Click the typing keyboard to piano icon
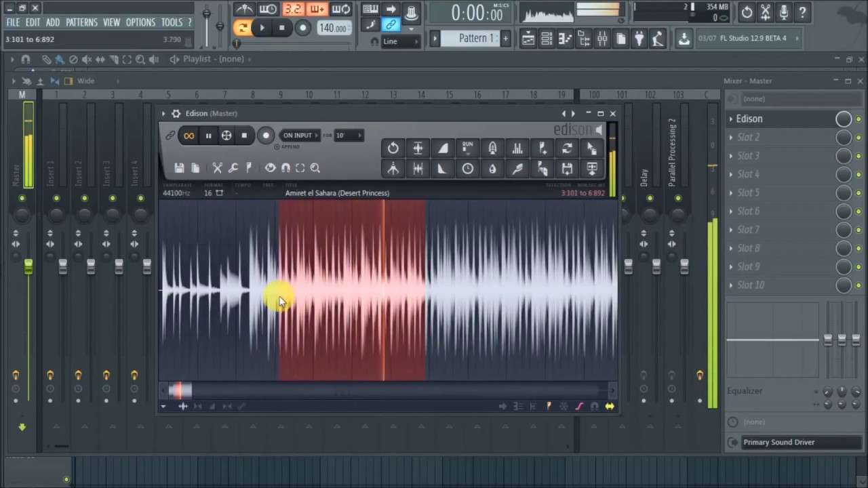Screen dimensions: 868x488 point(370,9)
